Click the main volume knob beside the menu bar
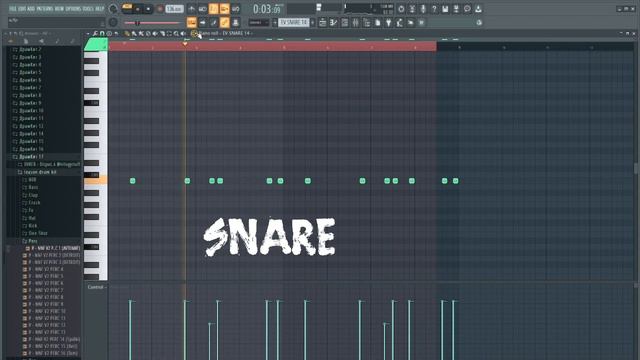 click(x=113, y=9)
